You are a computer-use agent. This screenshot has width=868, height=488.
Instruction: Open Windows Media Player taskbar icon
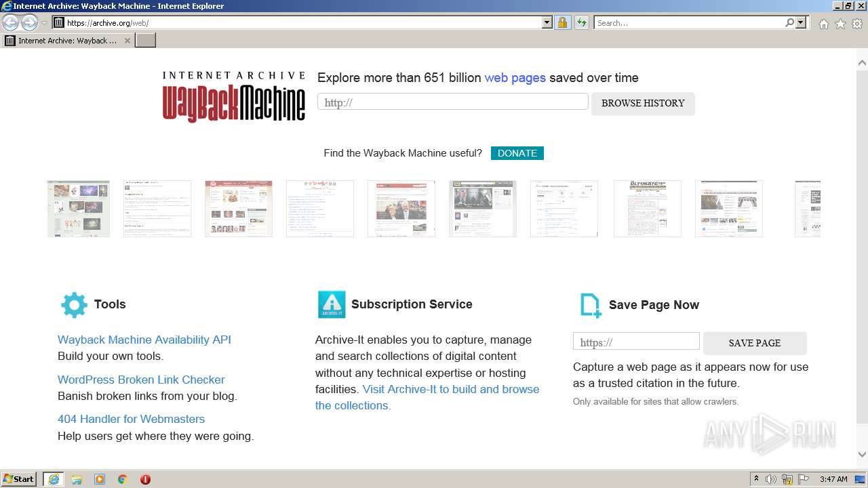[x=100, y=479]
